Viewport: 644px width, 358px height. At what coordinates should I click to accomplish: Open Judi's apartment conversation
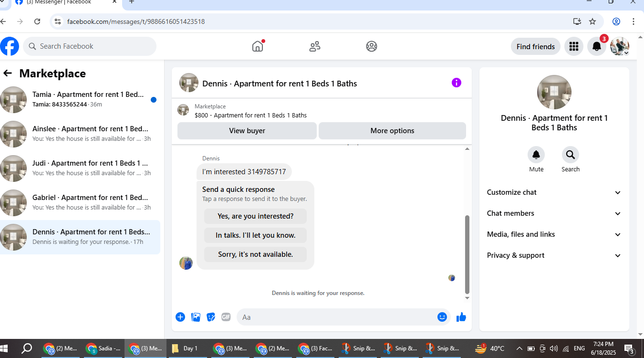pyautogui.click(x=80, y=168)
